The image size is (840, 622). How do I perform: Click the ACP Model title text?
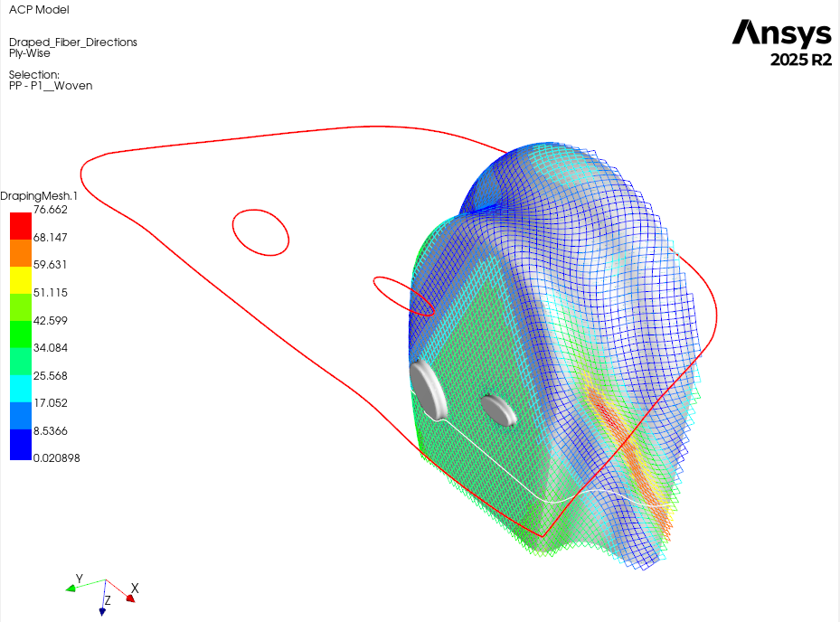[38, 10]
